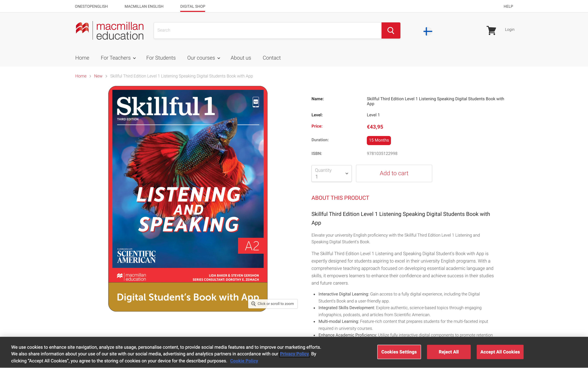
Task: Click Reject All cookies
Action: click(x=449, y=352)
